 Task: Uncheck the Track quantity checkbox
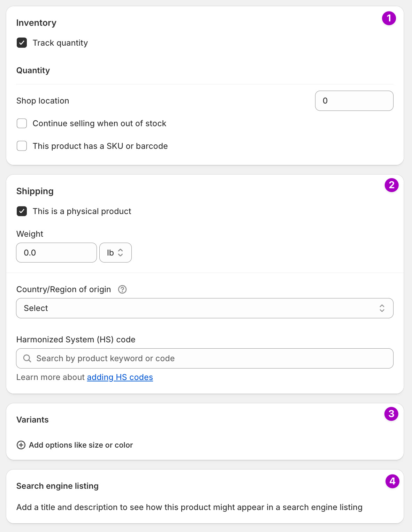click(22, 43)
